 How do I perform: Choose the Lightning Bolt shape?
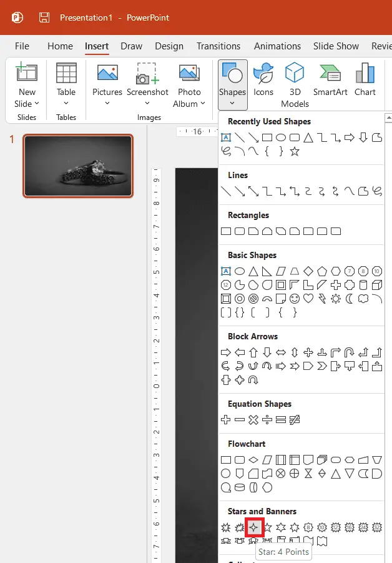(x=322, y=299)
